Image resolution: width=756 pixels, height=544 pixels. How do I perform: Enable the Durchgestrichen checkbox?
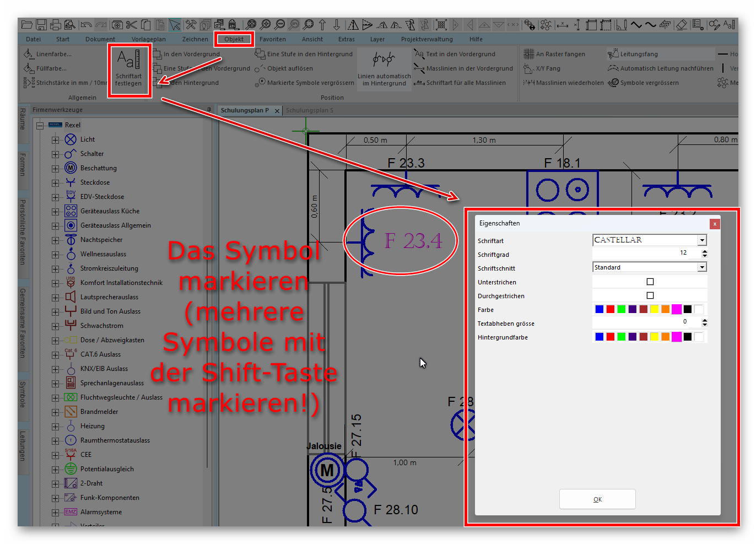click(x=650, y=295)
